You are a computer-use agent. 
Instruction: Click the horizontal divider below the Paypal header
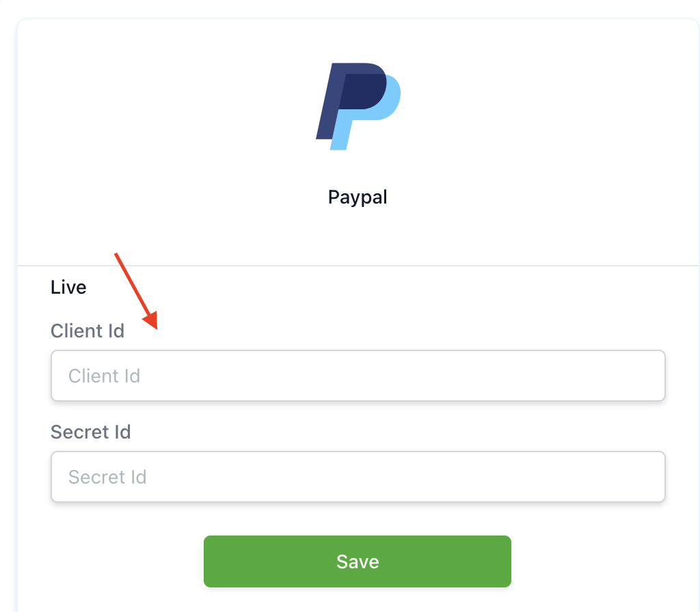358,266
